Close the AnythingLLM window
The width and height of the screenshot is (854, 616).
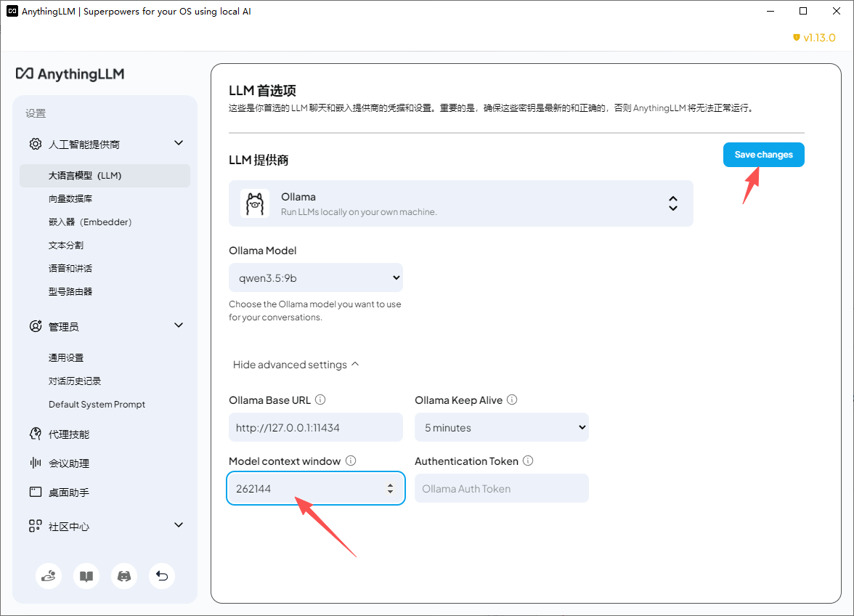click(x=836, y=11)
